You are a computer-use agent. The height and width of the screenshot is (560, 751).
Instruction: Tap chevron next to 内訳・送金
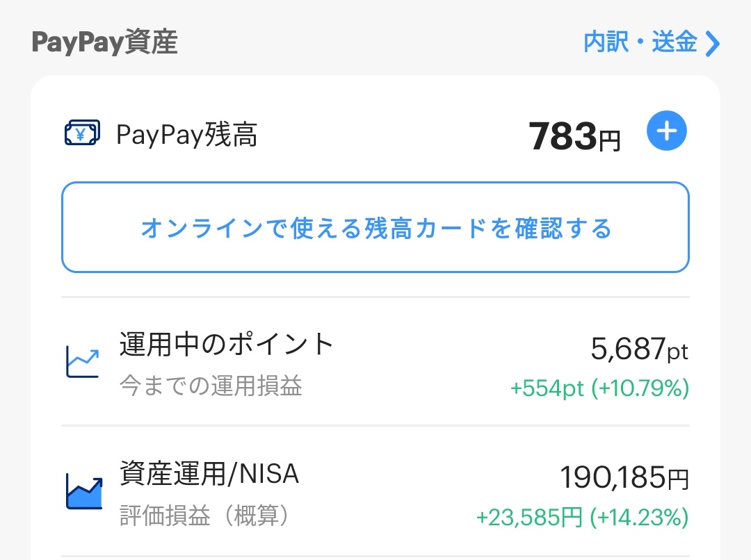[x=713, y=44]
